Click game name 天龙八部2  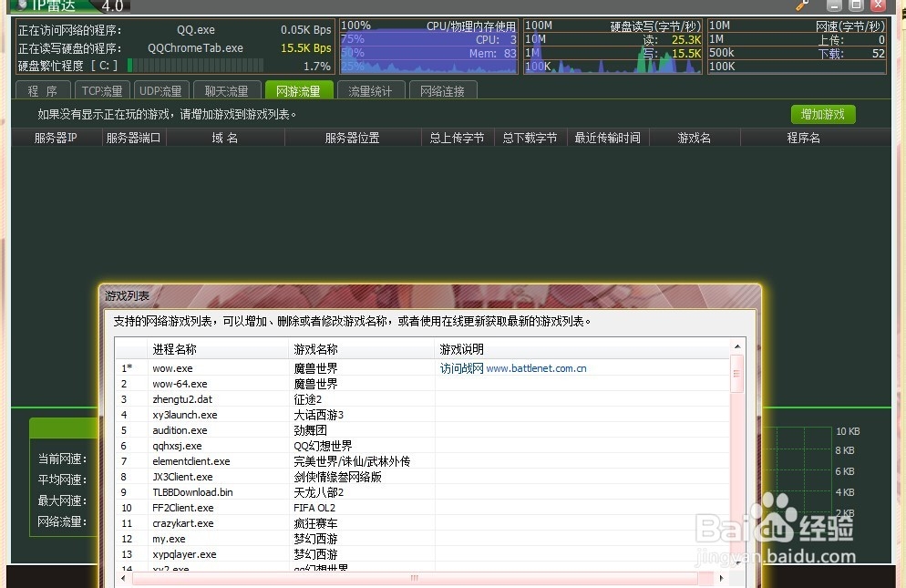coord(318,492)
